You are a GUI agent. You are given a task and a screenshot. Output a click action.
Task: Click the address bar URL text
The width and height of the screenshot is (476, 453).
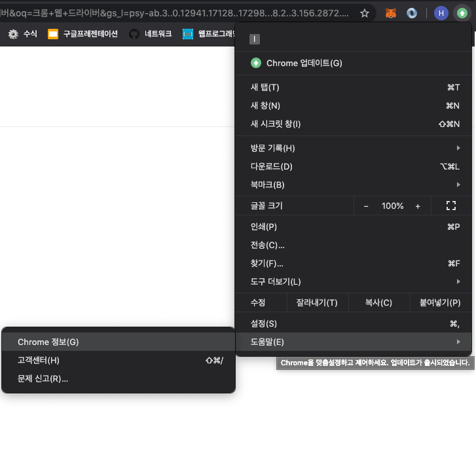tap(175, 13)
